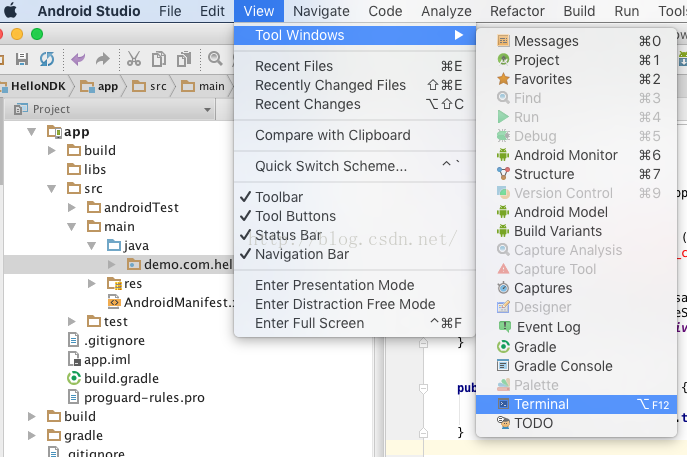
Task: Click the Apple menu icon
Action: pyautogui.click(x=11, y=11)
